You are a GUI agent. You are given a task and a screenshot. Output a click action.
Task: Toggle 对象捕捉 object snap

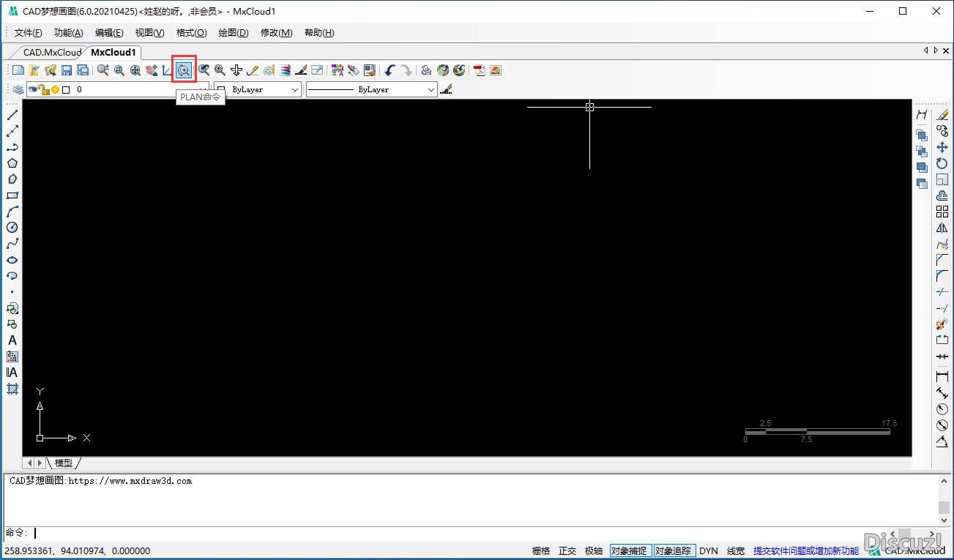click(x=629, y=550)
